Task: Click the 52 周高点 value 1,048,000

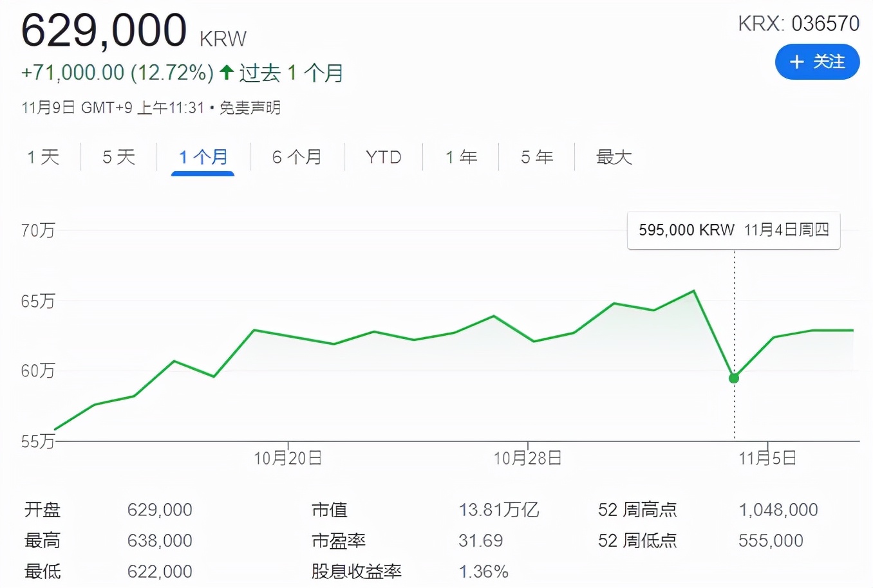Action: [x=778, y=510]
